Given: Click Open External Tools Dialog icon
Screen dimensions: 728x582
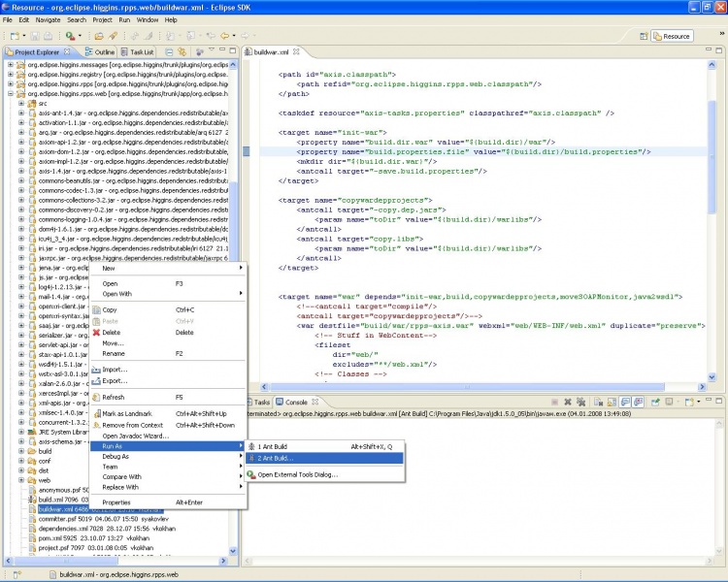Looking at the screenshot, I should 251,474.
